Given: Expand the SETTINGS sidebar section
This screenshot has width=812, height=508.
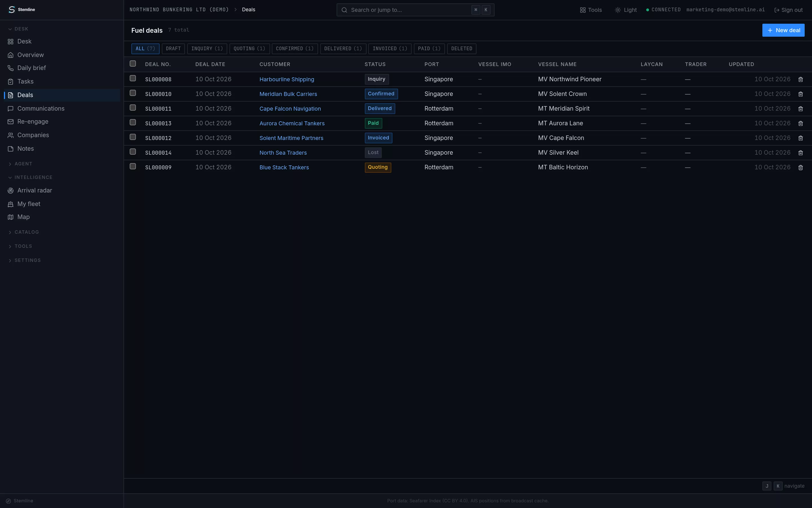Looking at the screenshot, I should 24,260.
